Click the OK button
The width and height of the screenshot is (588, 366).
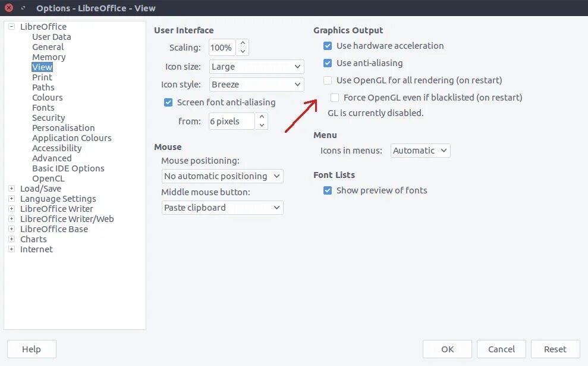click(x=447, y=349)
